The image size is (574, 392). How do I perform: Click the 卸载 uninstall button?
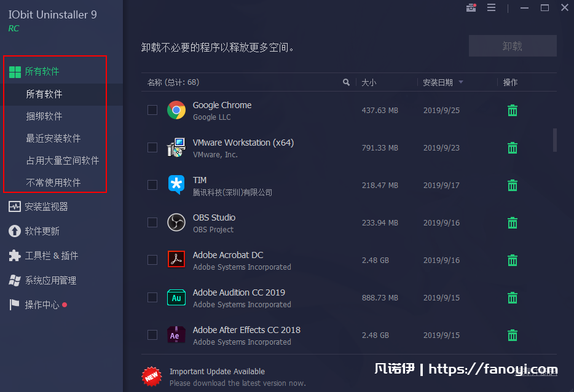(513, 46)
